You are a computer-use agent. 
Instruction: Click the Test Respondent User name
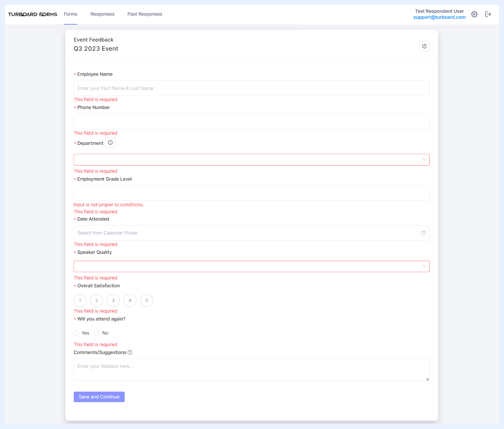click(439, 11)
